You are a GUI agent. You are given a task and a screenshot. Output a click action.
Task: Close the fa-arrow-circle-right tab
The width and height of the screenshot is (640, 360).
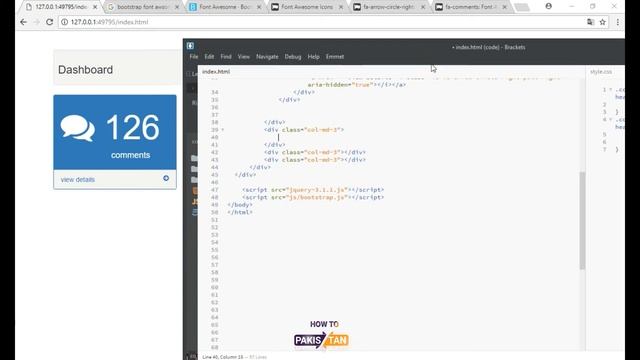(423, 7)
